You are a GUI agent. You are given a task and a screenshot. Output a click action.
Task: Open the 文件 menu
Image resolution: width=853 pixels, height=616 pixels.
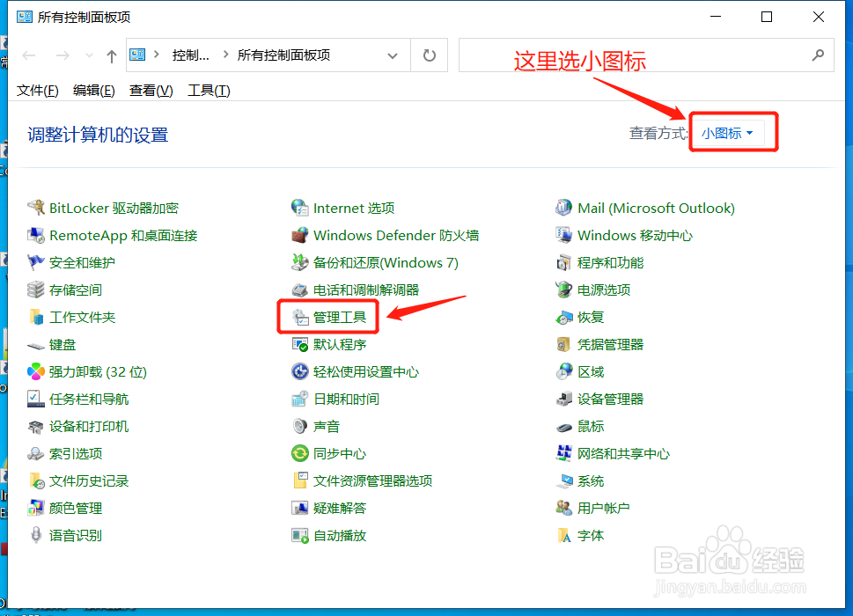click(x=37, y=90)
